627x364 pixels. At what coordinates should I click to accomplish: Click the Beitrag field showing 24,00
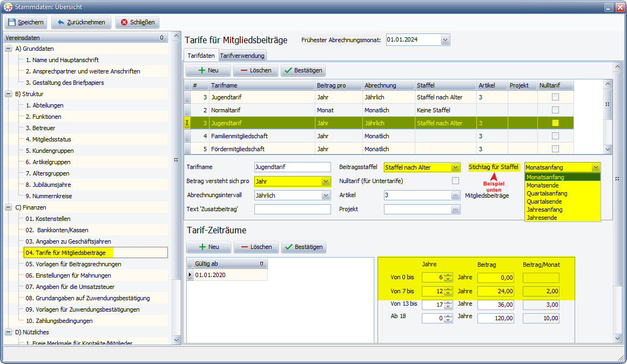pyautogui.click(x=495, y=292)
